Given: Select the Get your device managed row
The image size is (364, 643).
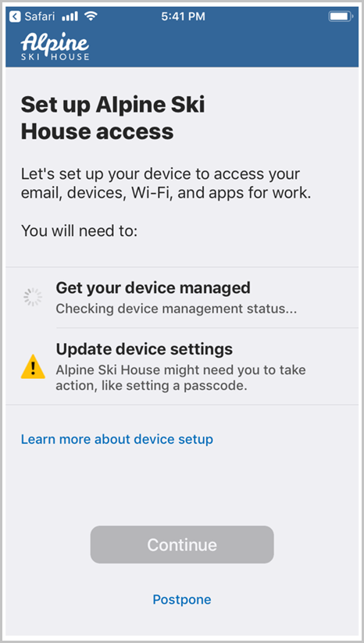Looking at the screenshot, I should 182,298.
